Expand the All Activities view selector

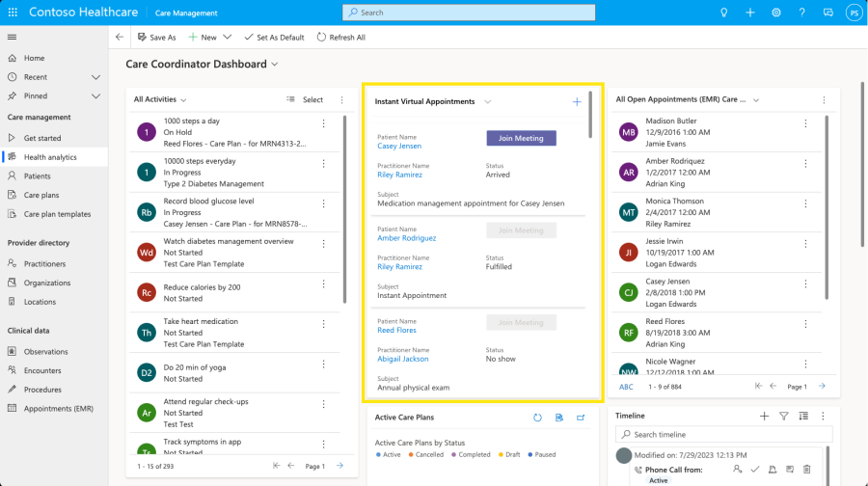pos(183,99)
